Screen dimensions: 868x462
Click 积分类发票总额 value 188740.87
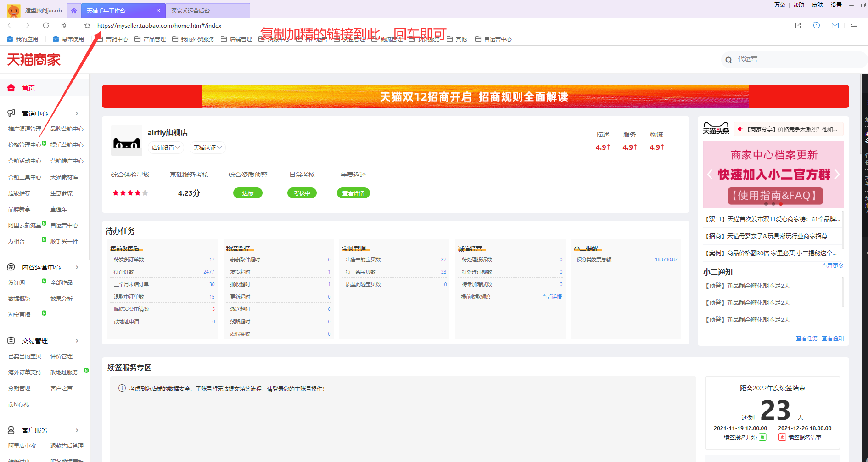[x=666, y=259]
